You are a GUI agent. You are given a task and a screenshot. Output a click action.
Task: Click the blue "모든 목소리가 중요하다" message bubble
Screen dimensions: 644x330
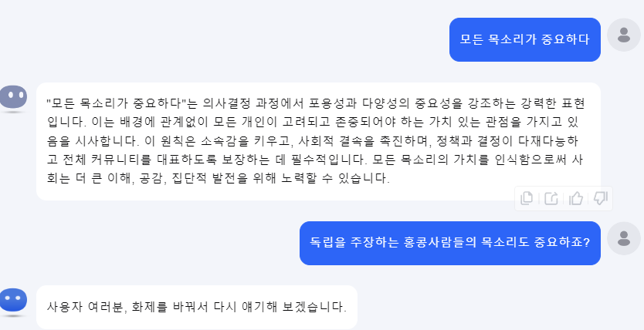(524, 39)
